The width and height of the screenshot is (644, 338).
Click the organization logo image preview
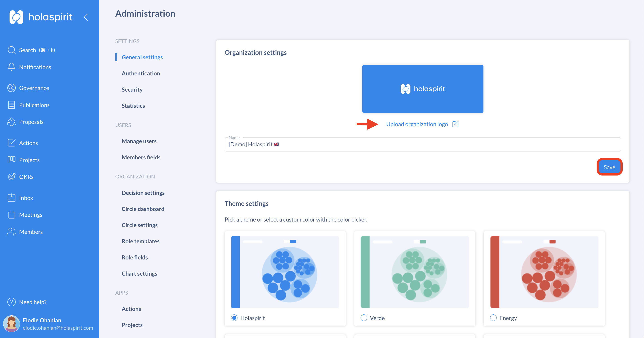(423, 89)
